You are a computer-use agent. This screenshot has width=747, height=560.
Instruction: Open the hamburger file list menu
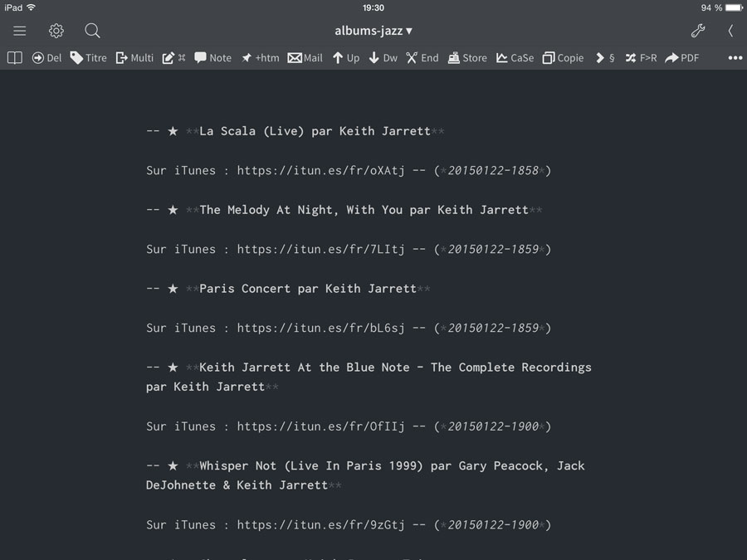tap(20, 31)
